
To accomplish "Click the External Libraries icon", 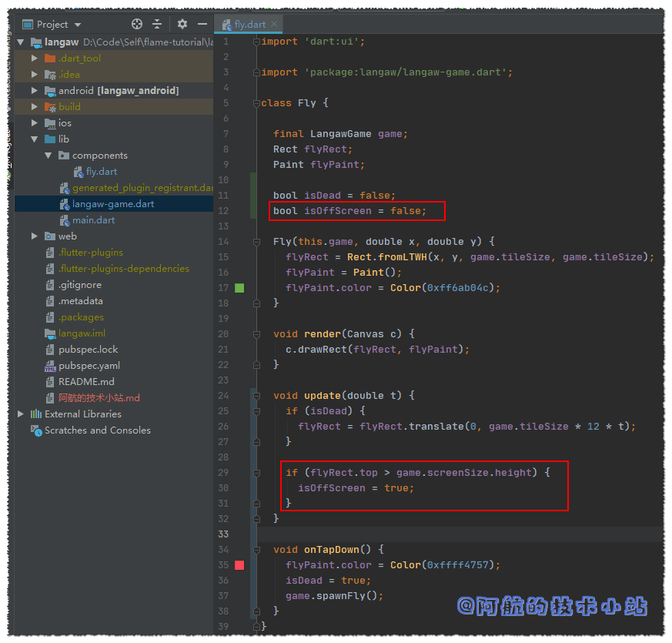I will [35, 414].
